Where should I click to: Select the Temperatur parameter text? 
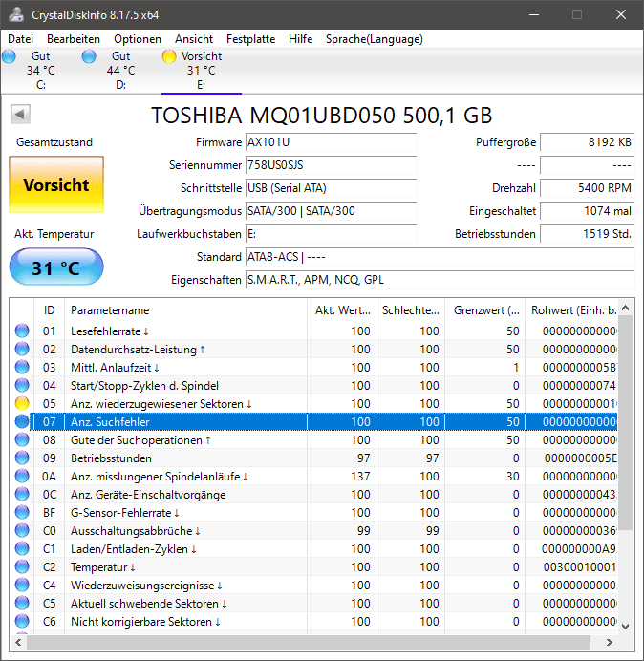point(103,567)
